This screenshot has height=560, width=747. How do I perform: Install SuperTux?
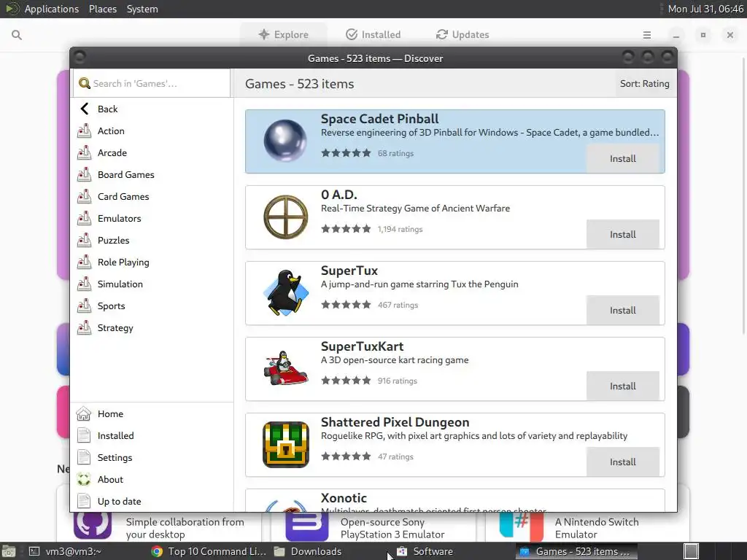[623, 310]
